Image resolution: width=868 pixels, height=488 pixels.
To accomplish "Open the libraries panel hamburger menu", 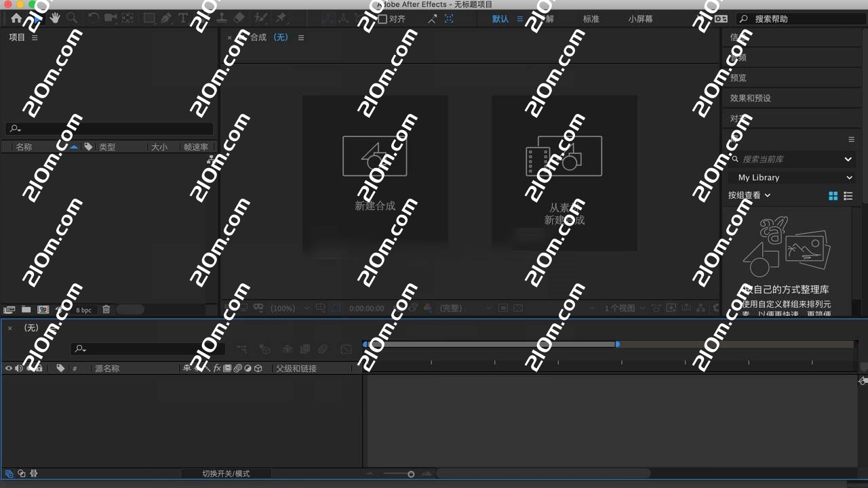I will pyautogui.click(x=852, y=140).
